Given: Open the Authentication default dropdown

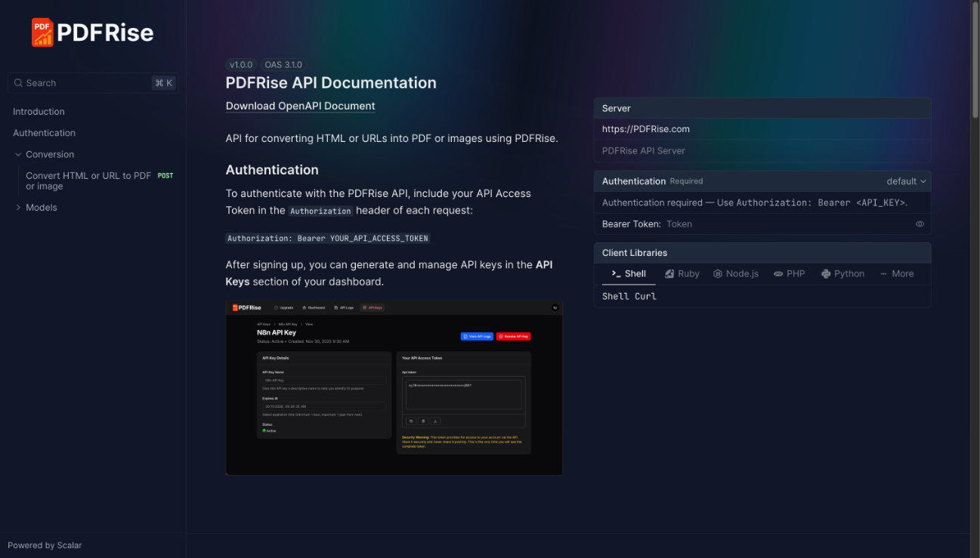Looking at the screenshot, I should pyautogui.click(x=905, y=181).
